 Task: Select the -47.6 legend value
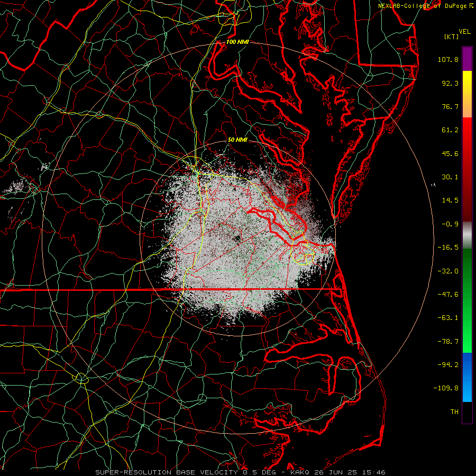(448, 295)
